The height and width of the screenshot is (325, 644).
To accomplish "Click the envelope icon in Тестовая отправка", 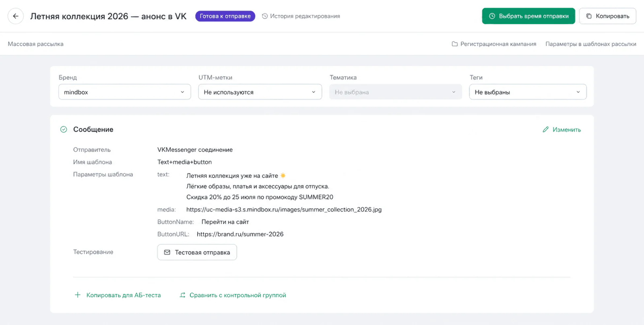I will (167, 252).
